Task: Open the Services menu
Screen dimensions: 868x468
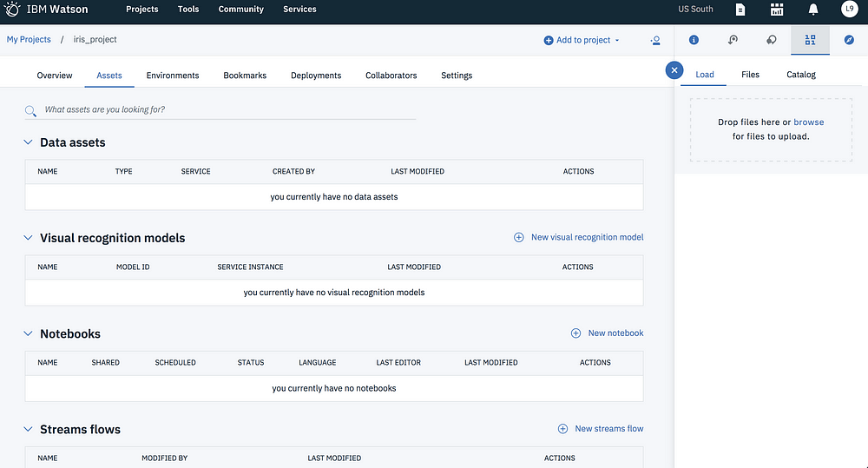Action: [x=299, y=10]
